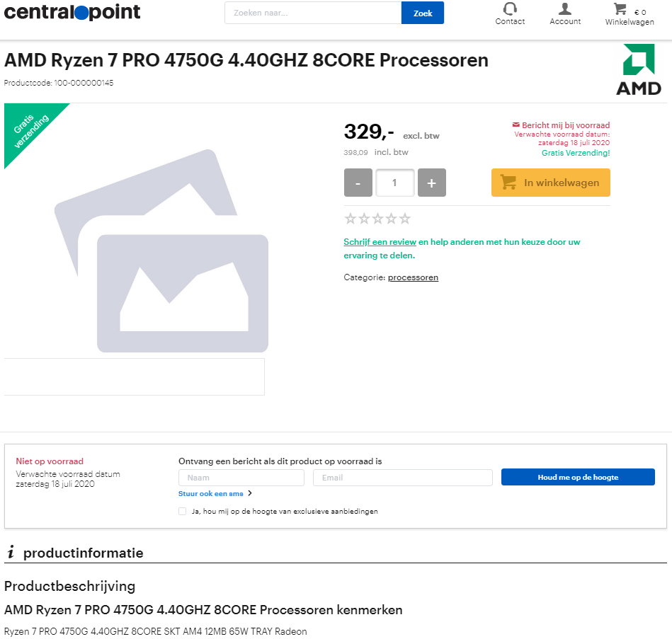Screen dimensions: 672x639
Task: Increase quantity with the plus button
Action: [x=431, y=183]
